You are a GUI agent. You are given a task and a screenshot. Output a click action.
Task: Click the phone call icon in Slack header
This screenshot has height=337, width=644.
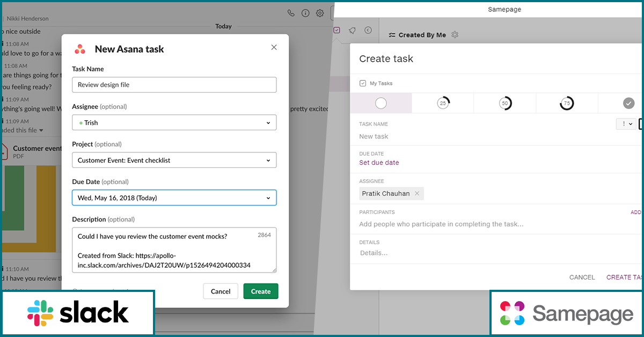pos(291,13)
